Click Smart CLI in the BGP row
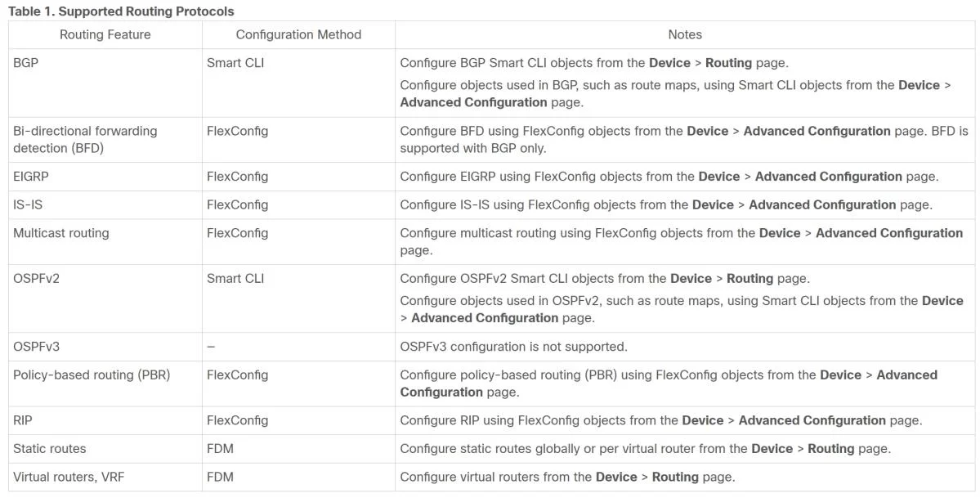980x498 pixels. coord(235,63)
